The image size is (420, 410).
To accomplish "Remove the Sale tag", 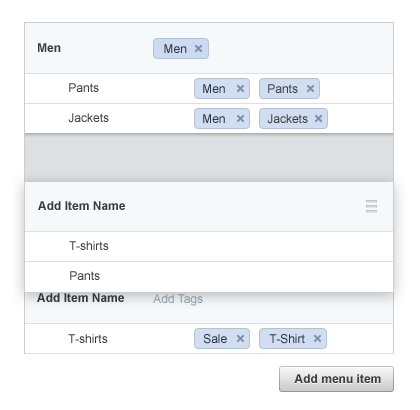I will [240, 339].
